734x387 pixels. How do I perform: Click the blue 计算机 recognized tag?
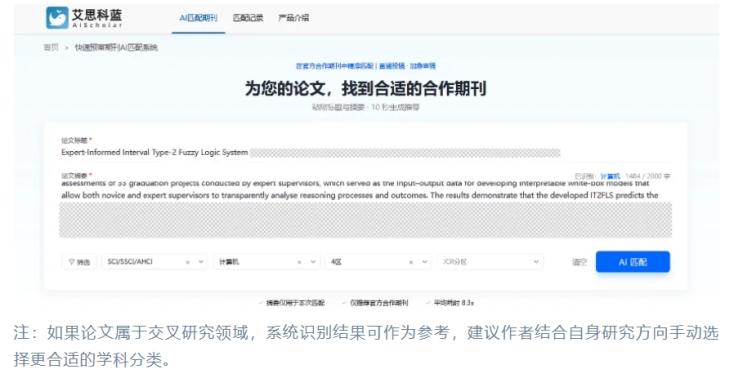point(610,176)
